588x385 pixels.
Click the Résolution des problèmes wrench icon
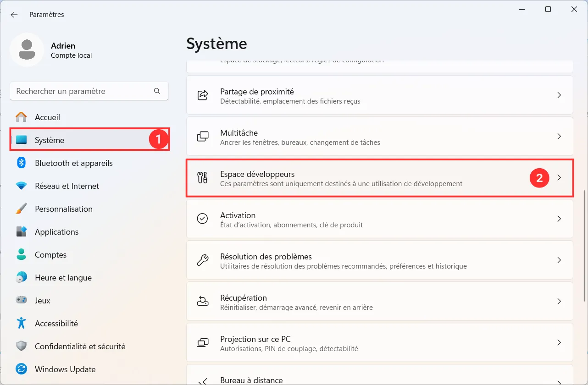pos(202,260)
